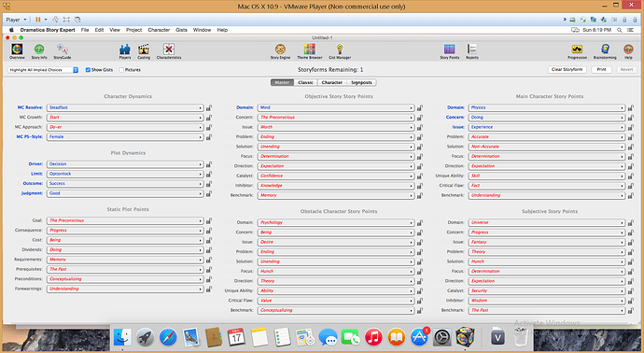Open the Limit Optionlock dropdown
Image resolution: width=644 pixels, height=353 pixels.
coord(125,174)
